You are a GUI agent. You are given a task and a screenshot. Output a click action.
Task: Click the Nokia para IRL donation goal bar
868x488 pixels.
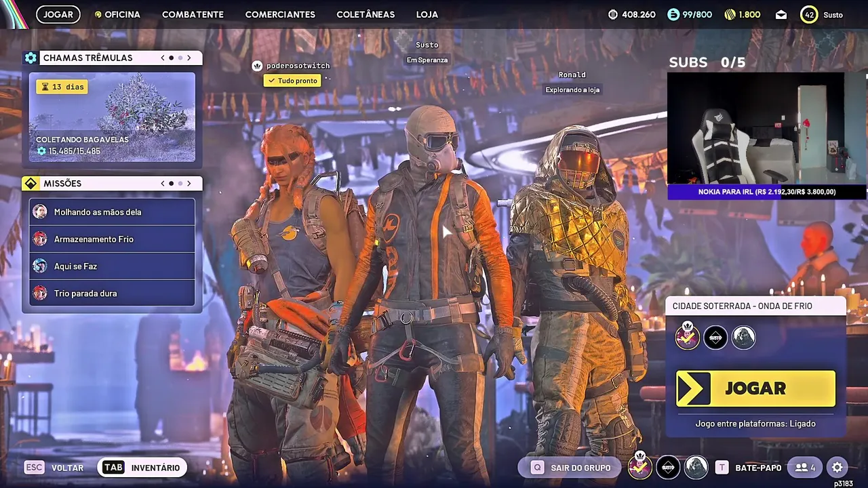(766, 192)
